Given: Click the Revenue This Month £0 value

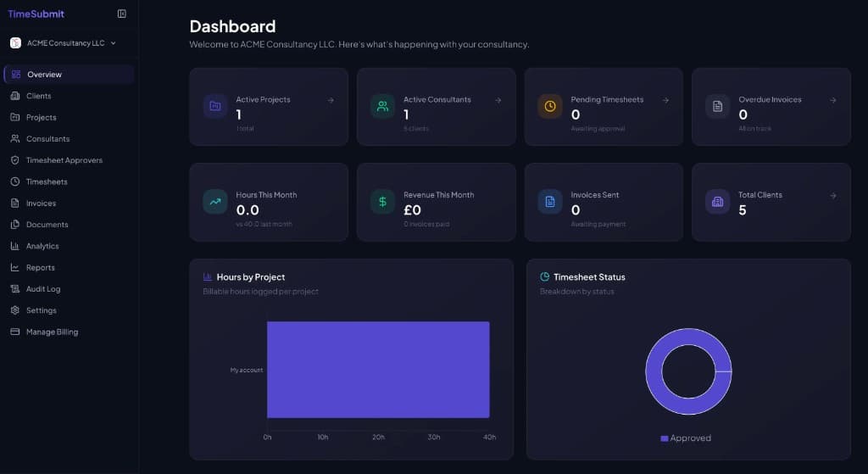Looking at the screenshot, I should pos(413,210).
